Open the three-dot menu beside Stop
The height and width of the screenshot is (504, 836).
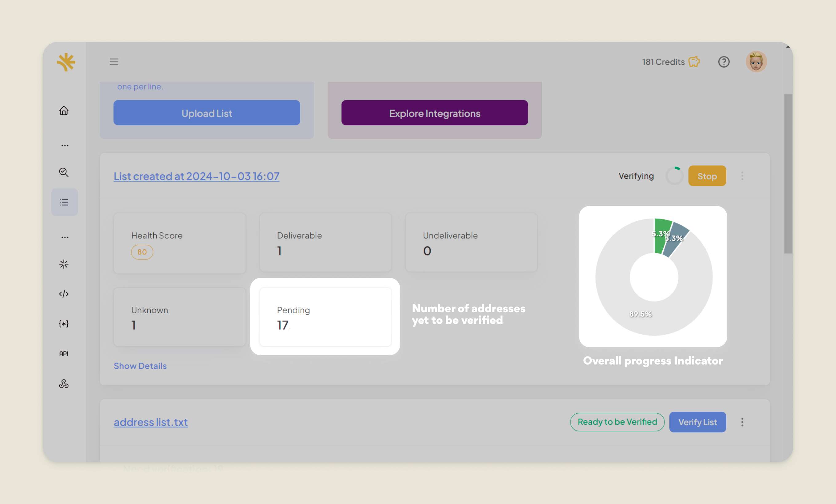click(x=742, y=176)
